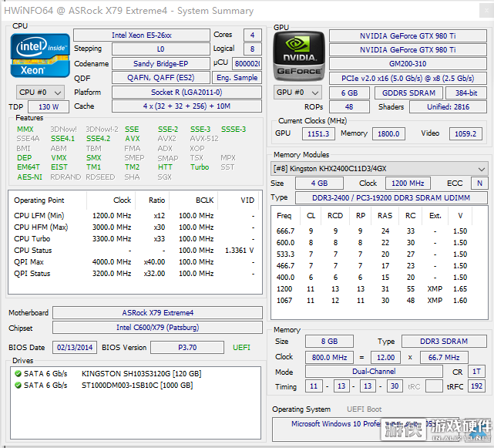Click the Socket R (LGA2011-0) platform field
The image size is (494, 448).
pos(187,92)
